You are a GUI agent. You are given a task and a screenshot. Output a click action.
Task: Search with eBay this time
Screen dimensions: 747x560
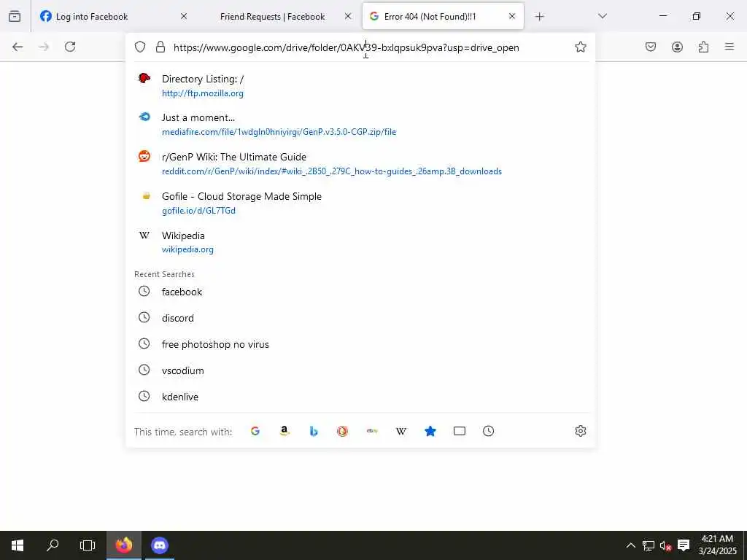click(372, 431)
